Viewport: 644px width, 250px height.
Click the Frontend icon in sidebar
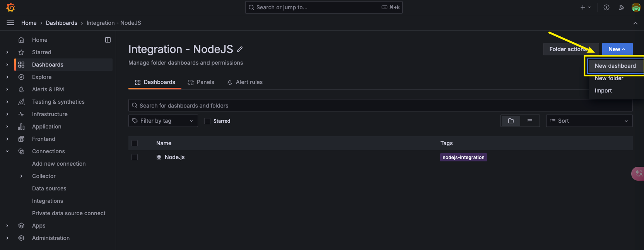click(21, 139)
